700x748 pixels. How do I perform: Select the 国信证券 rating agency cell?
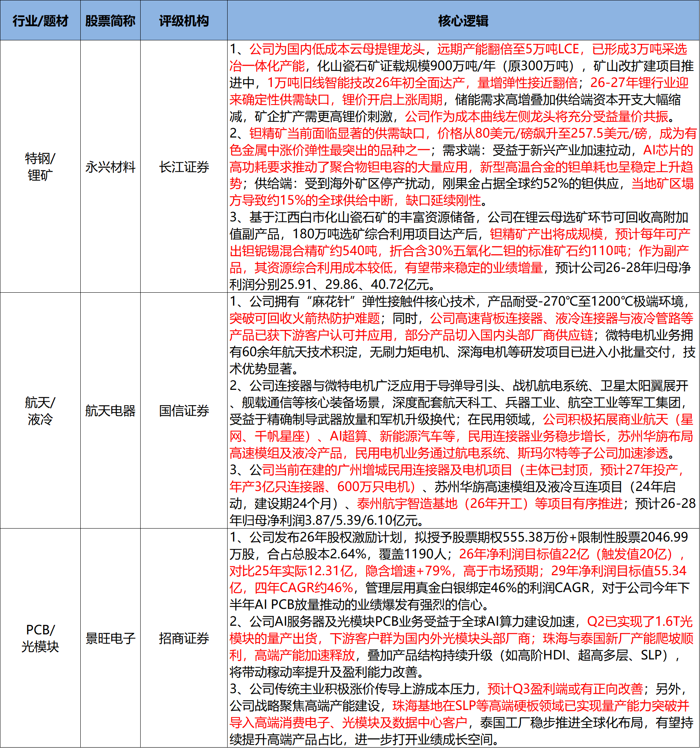tap(184, 411)
